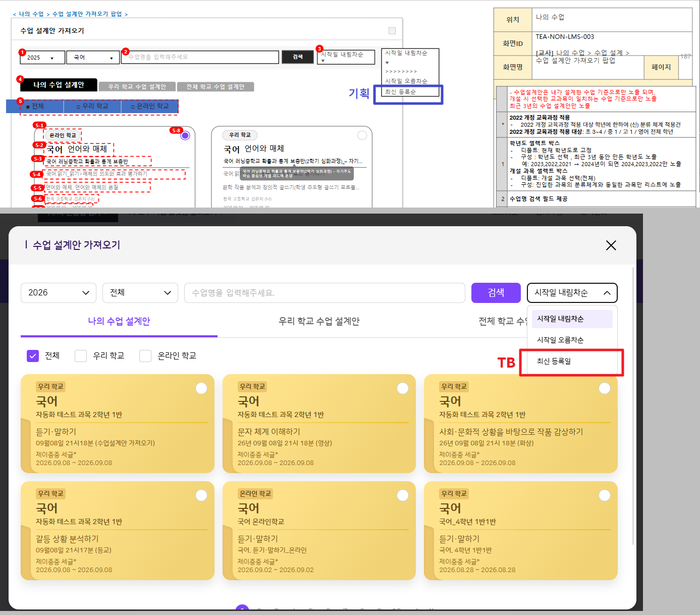Select radio on 갈등 상황 분석하기 card
The height and width of the screenshot is (615, 700).
pos(201,495)
